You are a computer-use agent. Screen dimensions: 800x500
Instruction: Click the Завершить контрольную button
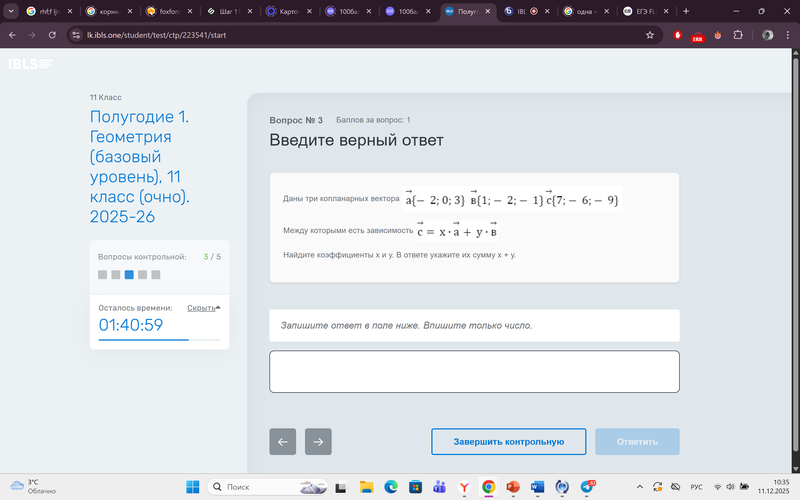click(508, 441)
